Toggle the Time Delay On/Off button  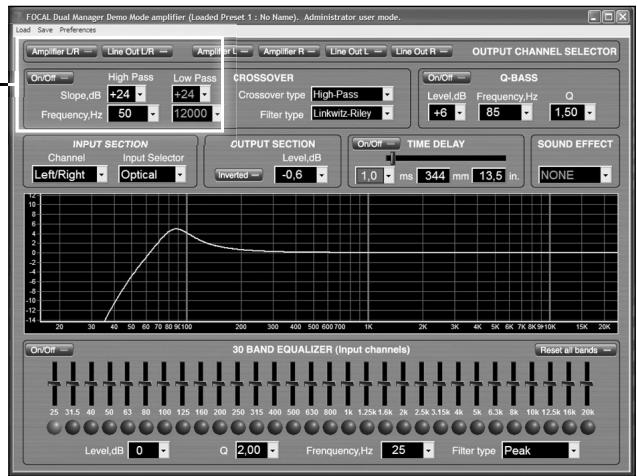click(376, 144)
